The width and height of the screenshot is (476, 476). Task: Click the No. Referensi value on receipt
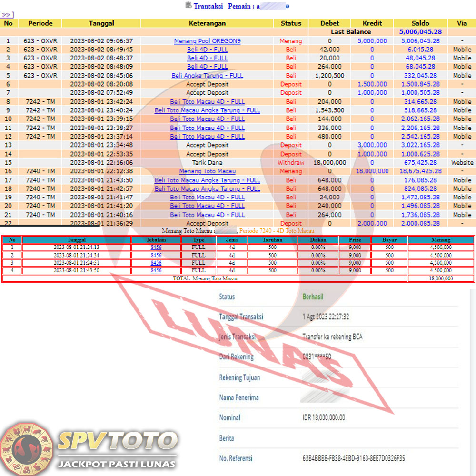pyautogui.click(x=354, y=458)
